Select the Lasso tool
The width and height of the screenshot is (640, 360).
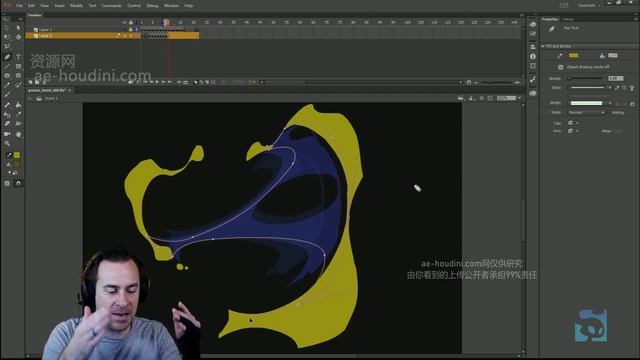7,47
